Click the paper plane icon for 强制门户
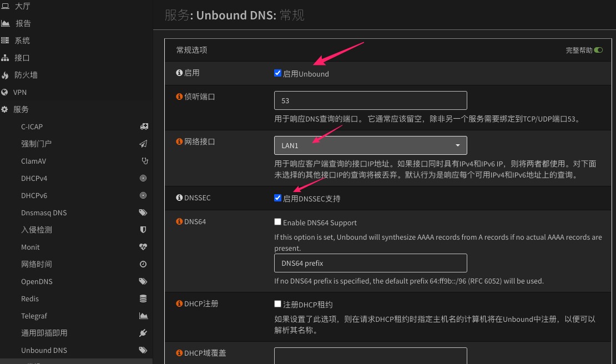This screenshot has height=364, width=616. (143, 144)
